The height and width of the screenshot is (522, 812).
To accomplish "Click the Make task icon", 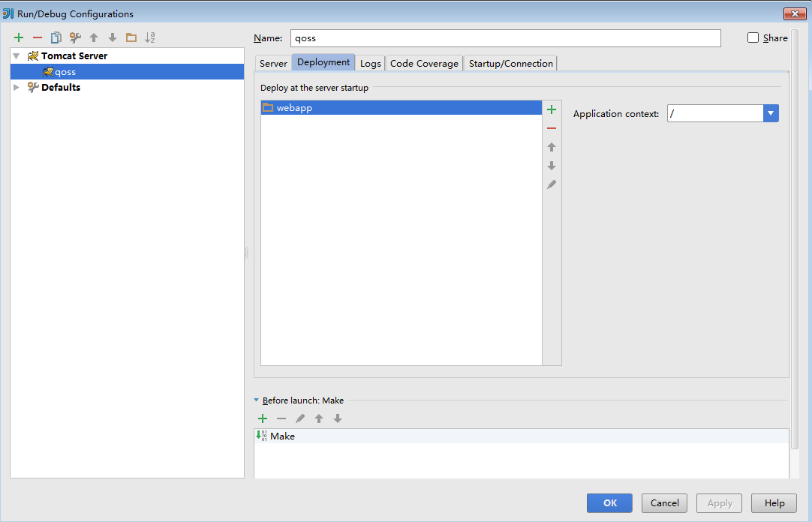I will (261, 436).
